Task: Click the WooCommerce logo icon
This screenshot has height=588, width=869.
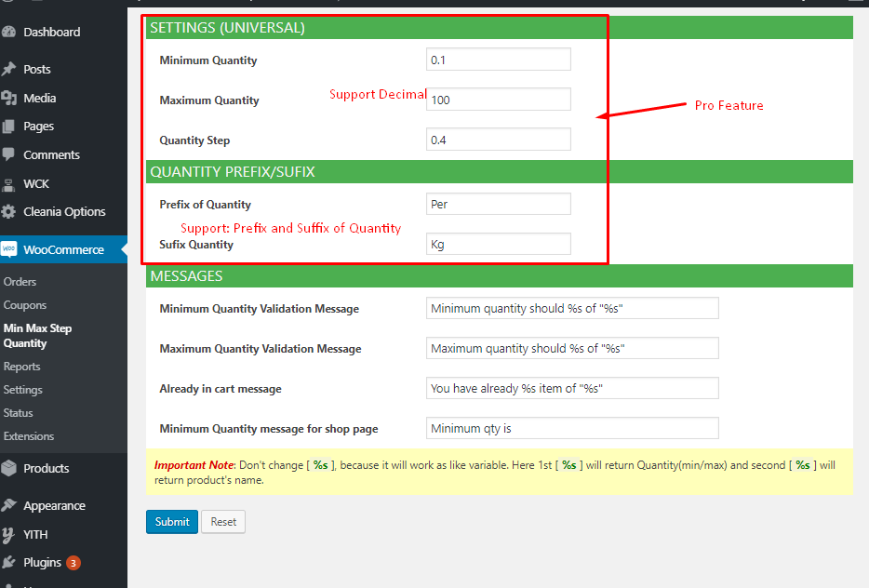Action: (x=9, y=249)
